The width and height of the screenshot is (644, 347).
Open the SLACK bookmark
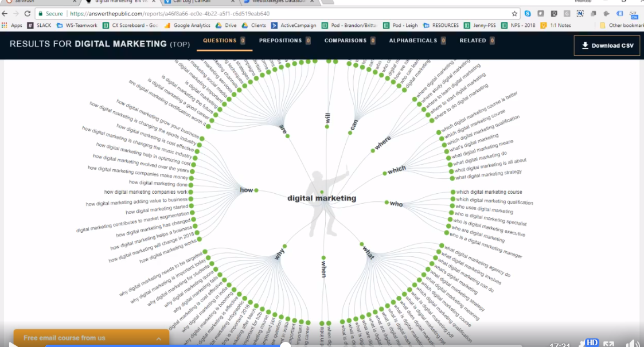click(40, 25)
